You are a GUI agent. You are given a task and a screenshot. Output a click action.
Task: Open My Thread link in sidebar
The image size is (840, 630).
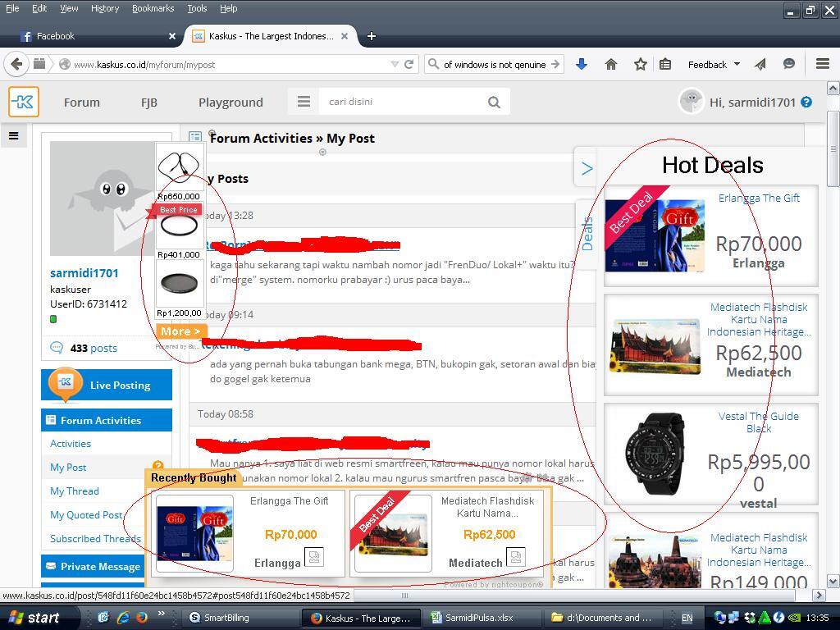[75, 491]
